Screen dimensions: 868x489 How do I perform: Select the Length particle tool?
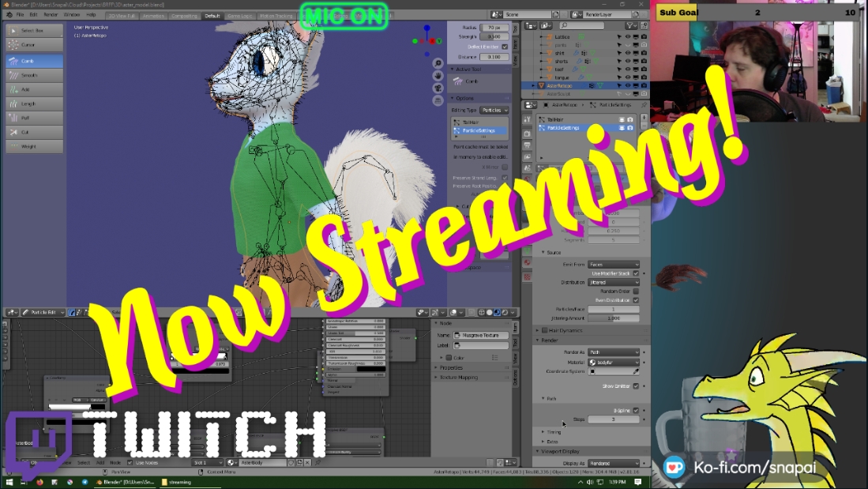34,104
